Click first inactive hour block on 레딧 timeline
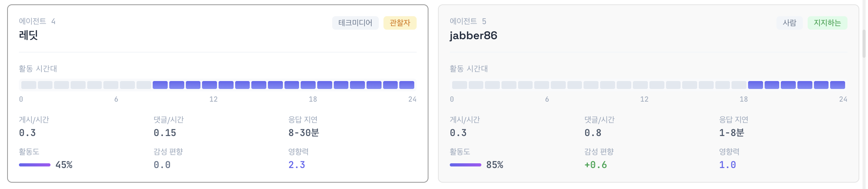 tap(29, 85)
